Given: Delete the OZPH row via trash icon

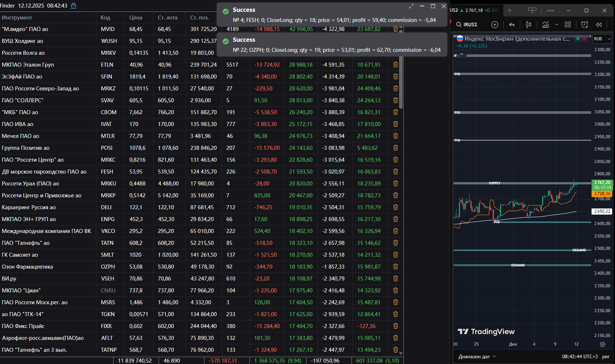Looking at the screenshot, I should pyautogui.click(x=395, y=266).
